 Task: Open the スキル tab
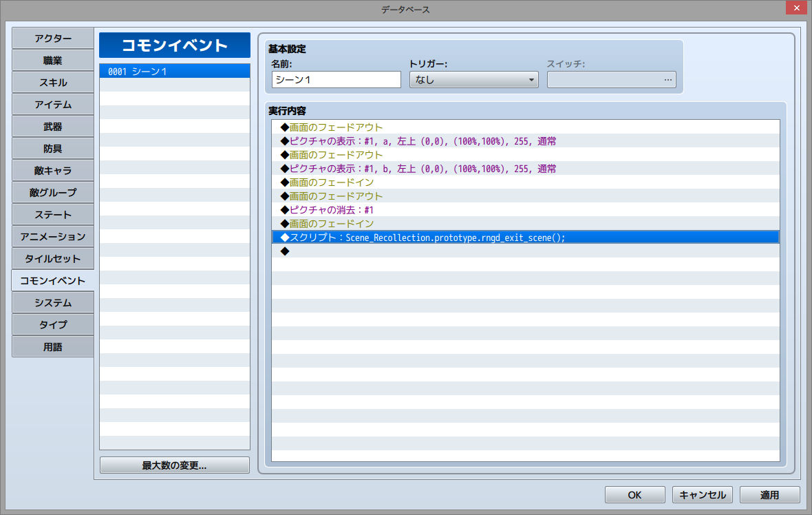[53, 83]
